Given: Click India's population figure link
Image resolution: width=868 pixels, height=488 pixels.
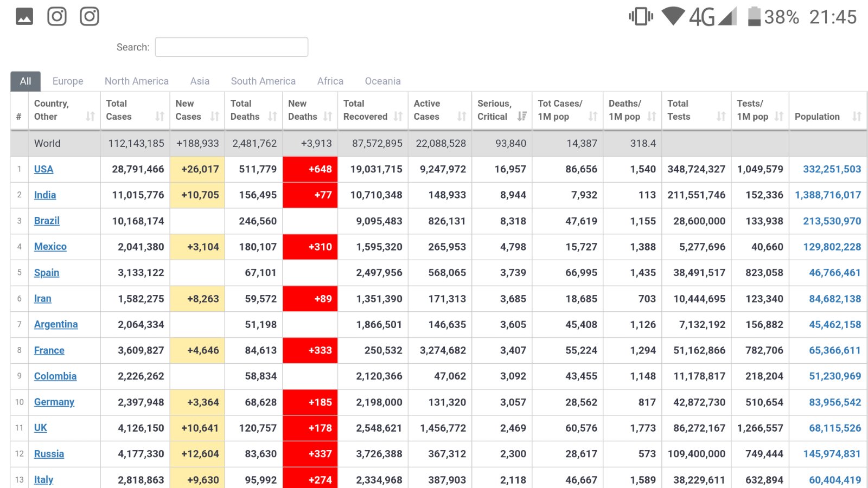Looking at the screenshot, I should coord(828,195).
